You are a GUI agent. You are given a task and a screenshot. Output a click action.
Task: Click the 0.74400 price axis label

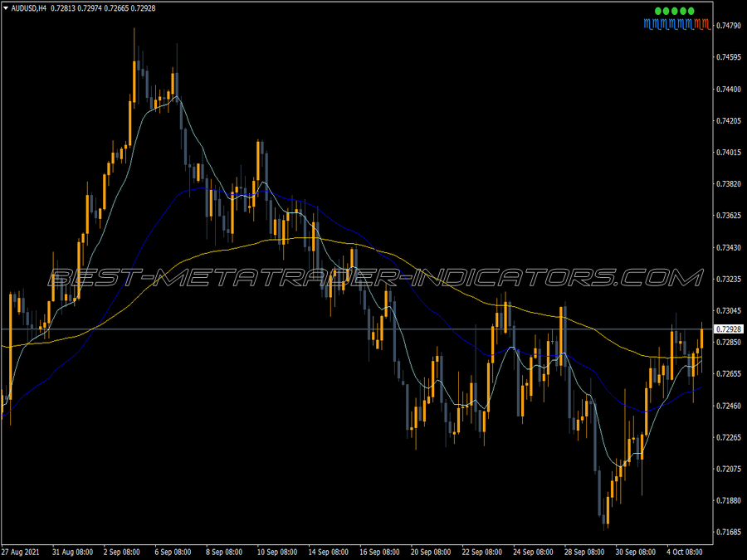[729, 89]
